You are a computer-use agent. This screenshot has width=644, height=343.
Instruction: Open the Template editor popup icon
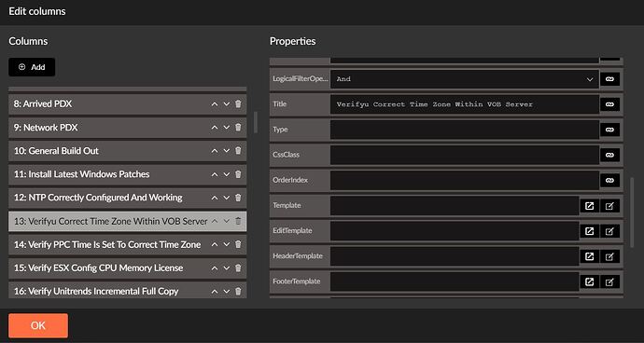point(589,206)
